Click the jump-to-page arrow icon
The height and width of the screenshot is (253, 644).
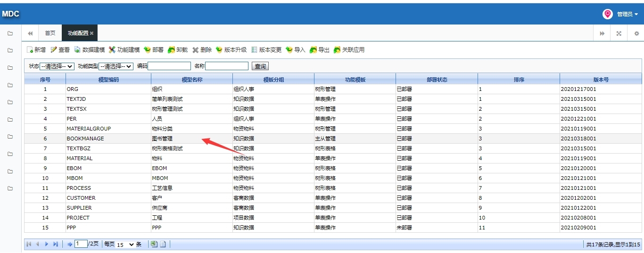[70, 244]
